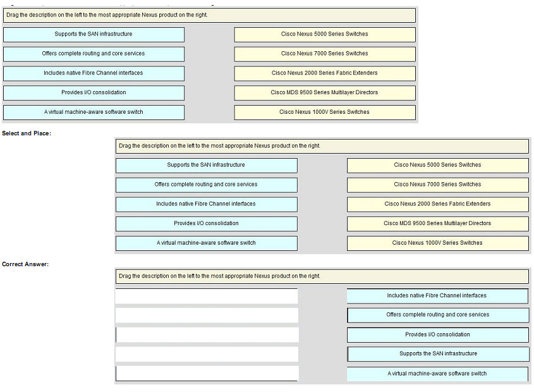Viewport: 534px width, 392px height.
Task: Click the 'Select and Place:' label
Action: [27, 133]
